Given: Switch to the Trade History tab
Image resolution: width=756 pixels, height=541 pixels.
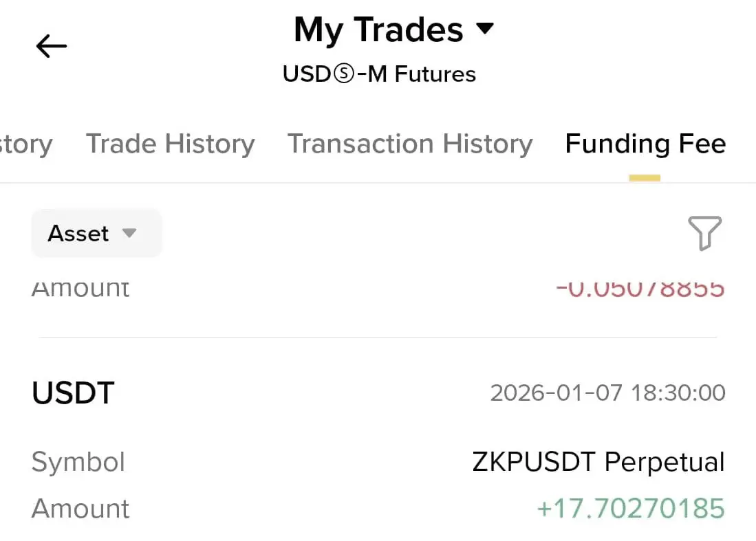Looking at the screenshot, I should [x=170, y=144].
